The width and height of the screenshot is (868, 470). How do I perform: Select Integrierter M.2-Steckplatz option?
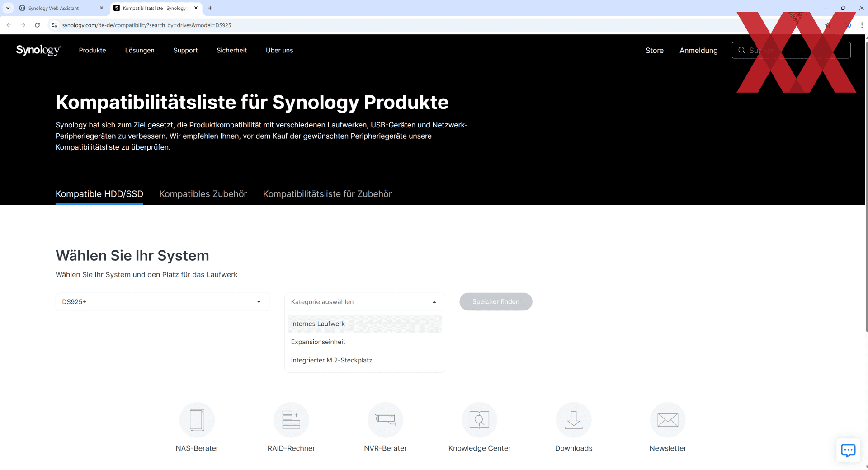point(365,360)
